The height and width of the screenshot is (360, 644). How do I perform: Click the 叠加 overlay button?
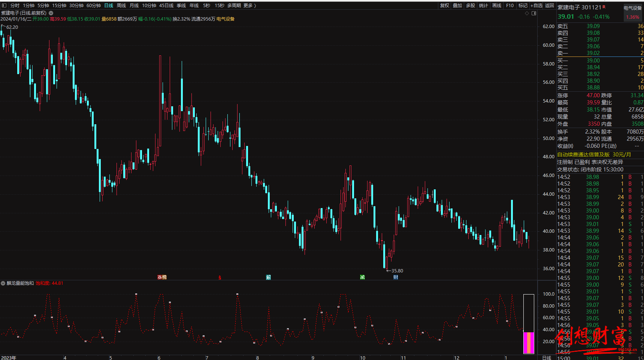click(457, 6)
